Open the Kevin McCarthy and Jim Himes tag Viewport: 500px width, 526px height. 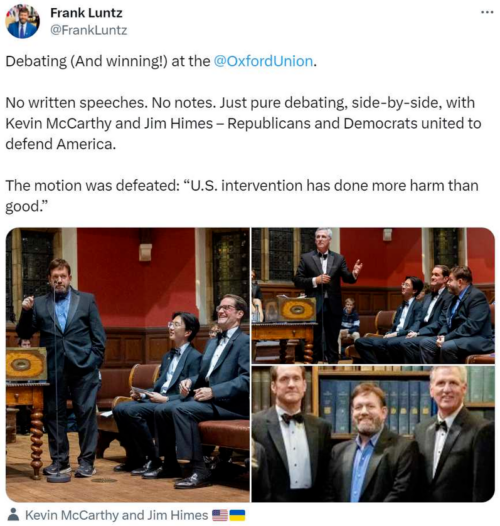tap(116, 515)
